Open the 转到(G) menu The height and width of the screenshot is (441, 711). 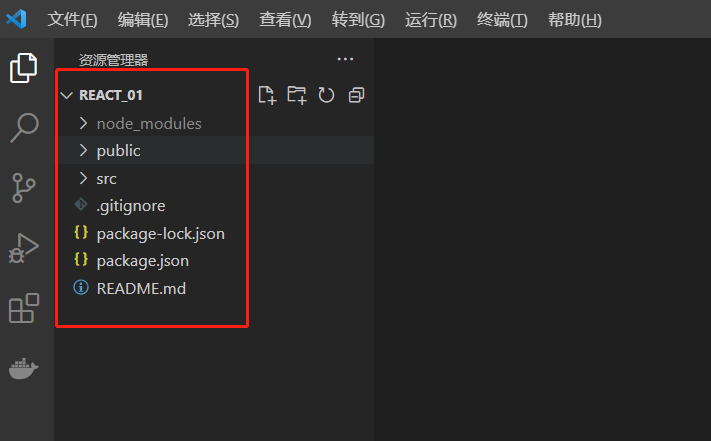tap(358, 19)
